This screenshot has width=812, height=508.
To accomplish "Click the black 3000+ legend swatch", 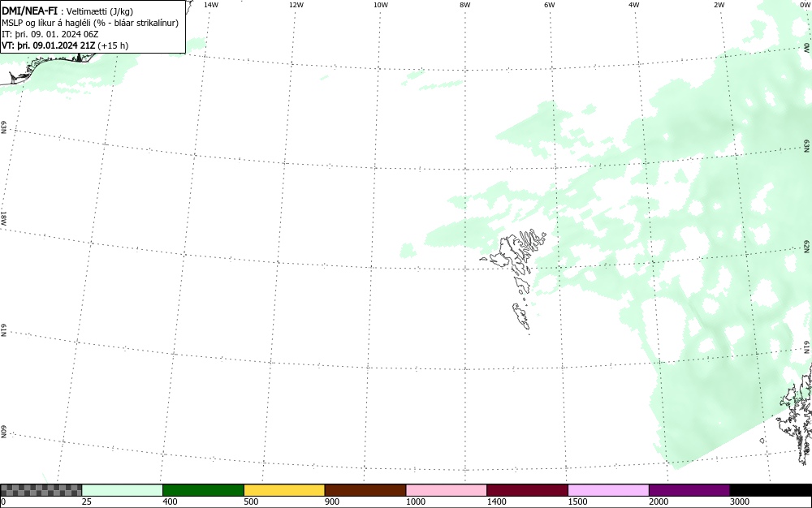I will (771, 490).
